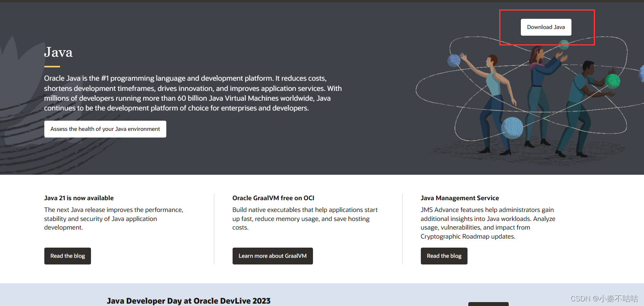Click the text starting 'JMS Advance features help'
644x306 pixels.
click(x=488, y=223)
